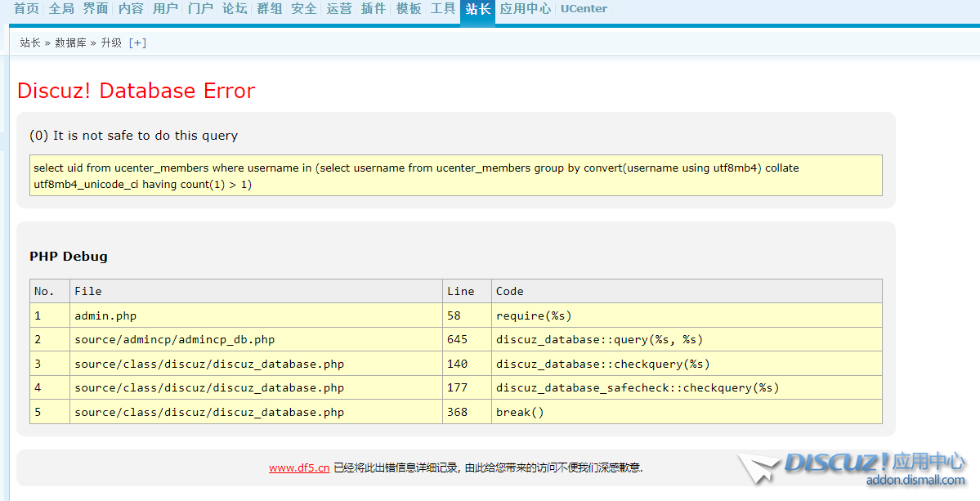Click the 首页 home menu item
This screenshot has width=980, height=501.
tap(27, 10)
